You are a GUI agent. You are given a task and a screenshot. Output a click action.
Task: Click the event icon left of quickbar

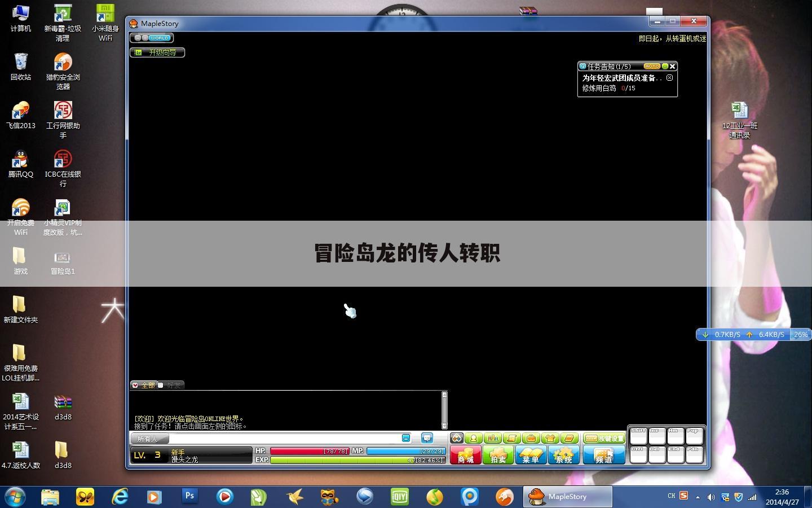[x=457, y=439]
